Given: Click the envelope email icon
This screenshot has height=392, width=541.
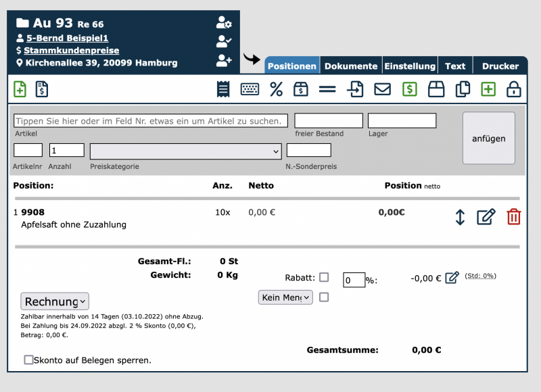Looking at the screenshot, I should click(x=383, y=89).
